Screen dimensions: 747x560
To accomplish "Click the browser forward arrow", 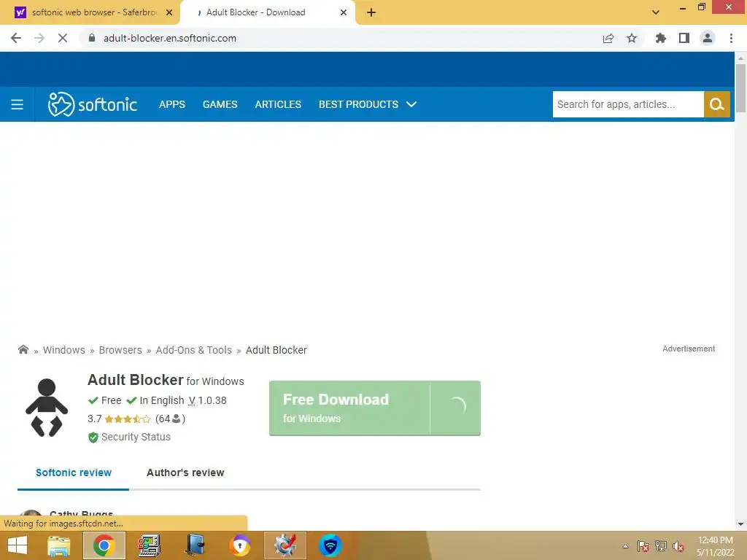I will 39,38.
